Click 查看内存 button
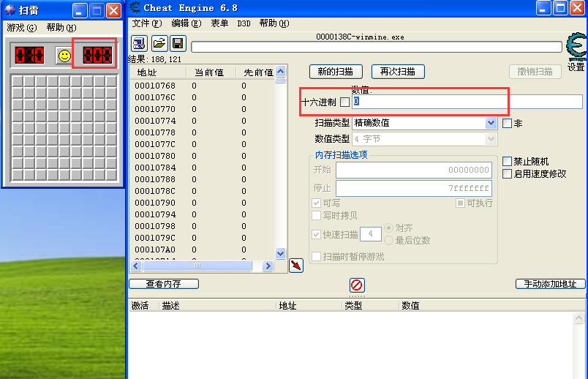Screen dimensions: 588x379 (x=164, y=284)
